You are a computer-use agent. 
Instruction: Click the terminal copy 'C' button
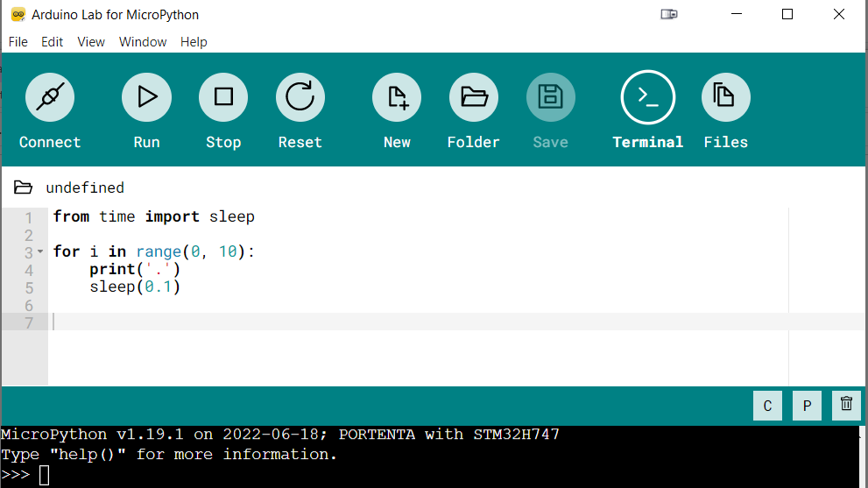(x=767, y=406)
